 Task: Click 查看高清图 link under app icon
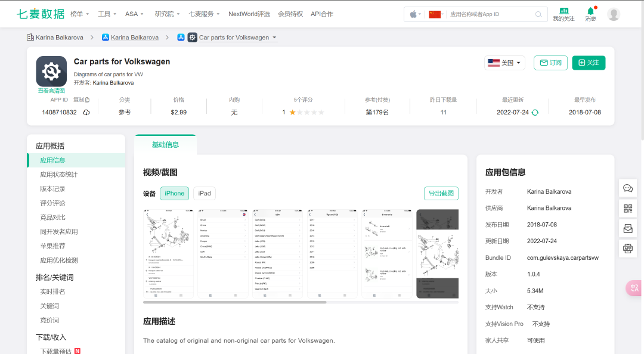(x=51, y=91)
